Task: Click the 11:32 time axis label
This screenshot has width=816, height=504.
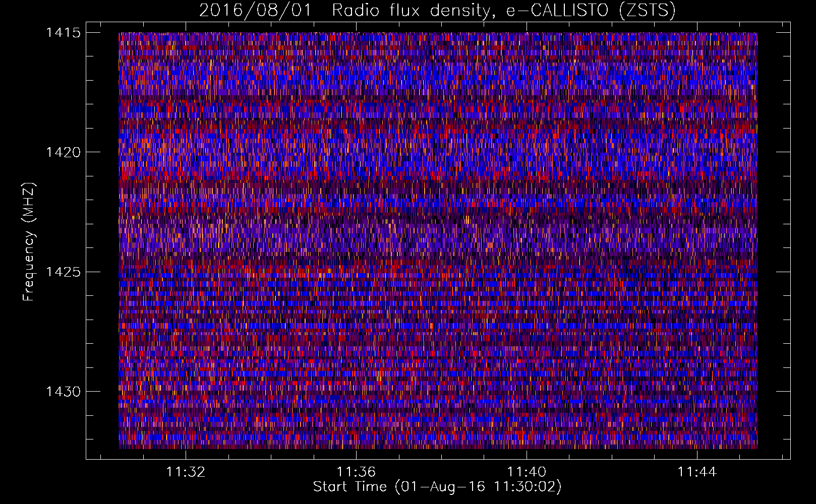Action: tap(186, 472)
